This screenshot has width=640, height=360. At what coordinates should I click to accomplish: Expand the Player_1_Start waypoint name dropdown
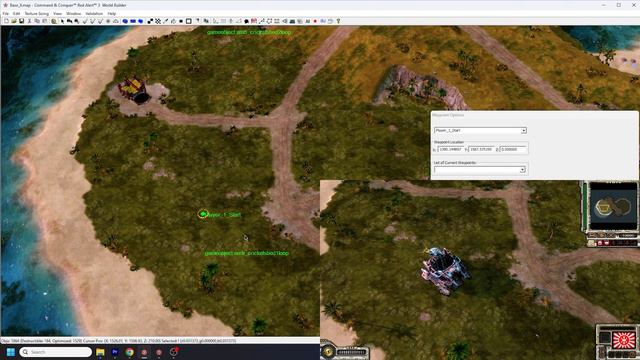click(523, 131)
